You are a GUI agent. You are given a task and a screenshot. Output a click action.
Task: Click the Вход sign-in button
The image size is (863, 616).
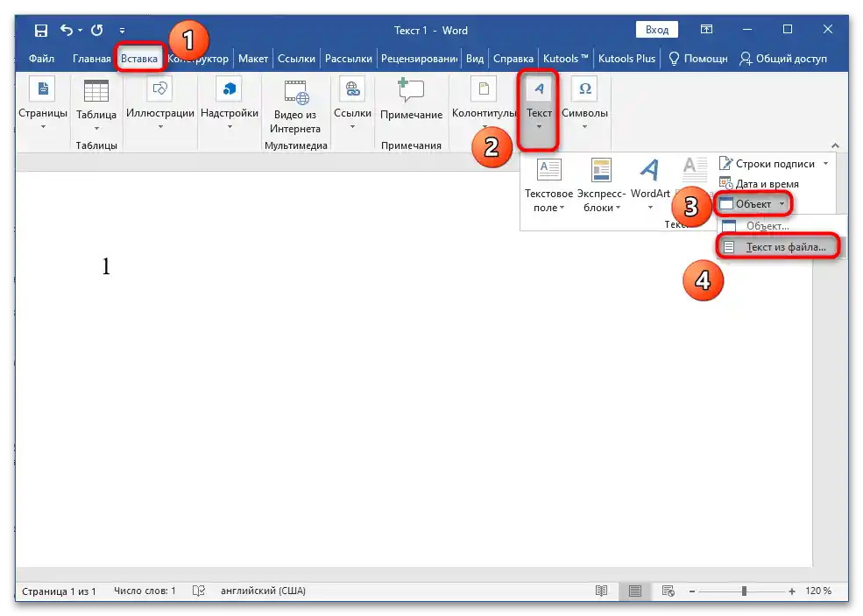[x=656, y=30]
